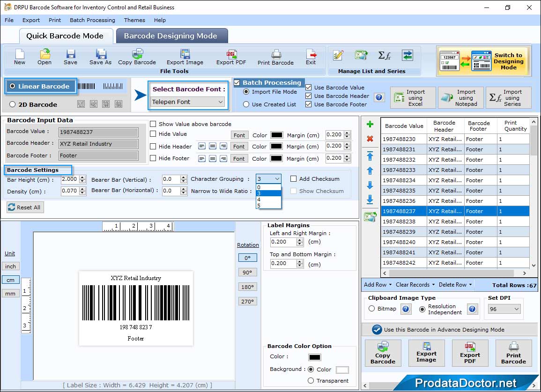Open the Help menu

160,20
